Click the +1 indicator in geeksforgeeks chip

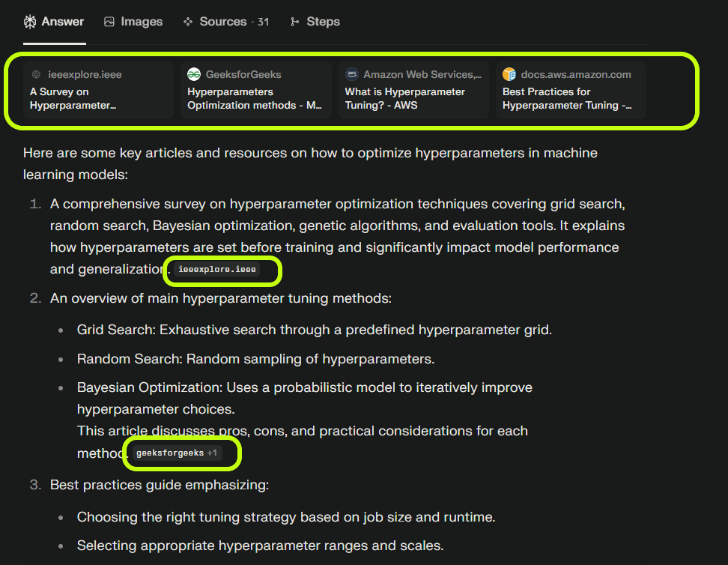[x=212, y=453]
